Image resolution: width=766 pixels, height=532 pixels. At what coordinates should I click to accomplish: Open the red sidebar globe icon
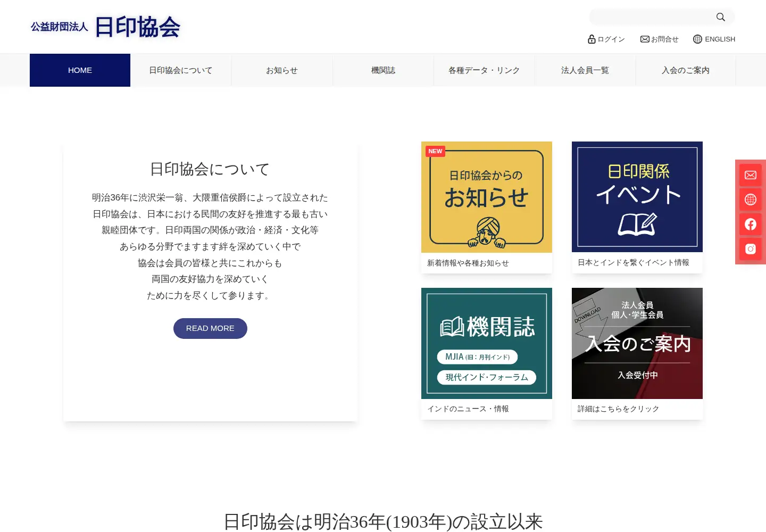(x=751, y=199)
